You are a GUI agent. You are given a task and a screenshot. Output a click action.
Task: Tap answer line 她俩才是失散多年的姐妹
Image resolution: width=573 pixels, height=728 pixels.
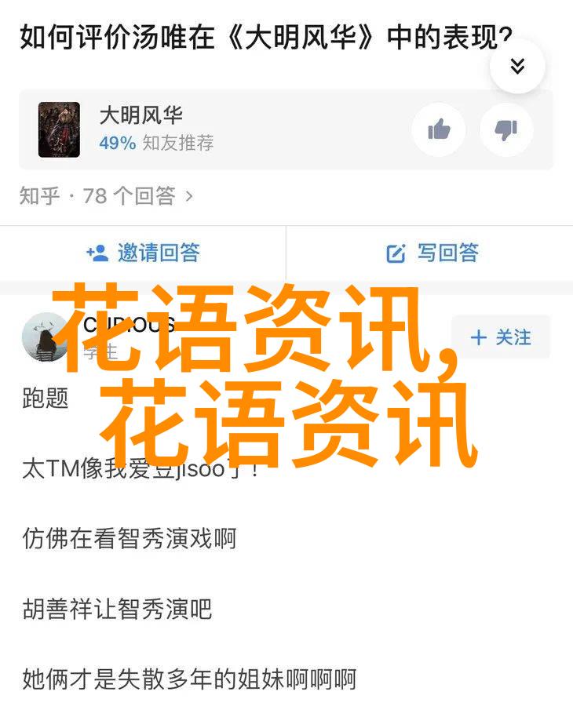pos(189,679)
